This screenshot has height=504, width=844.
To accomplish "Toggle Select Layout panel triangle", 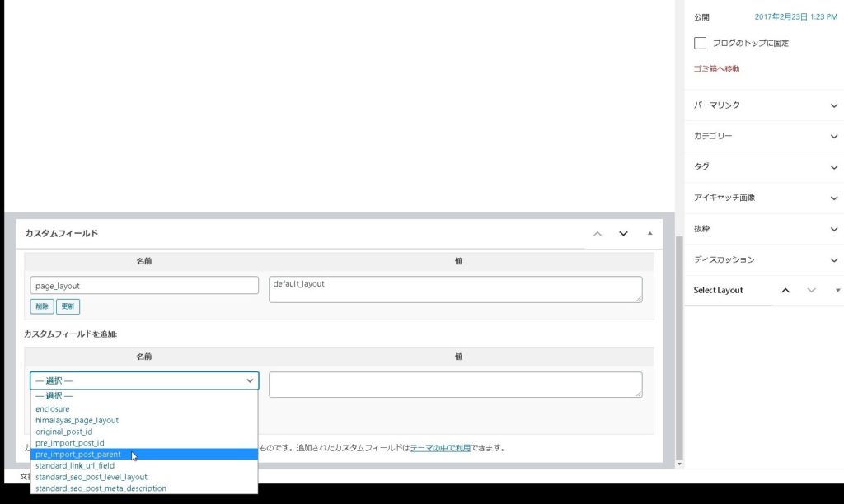I will pos(837,290).
